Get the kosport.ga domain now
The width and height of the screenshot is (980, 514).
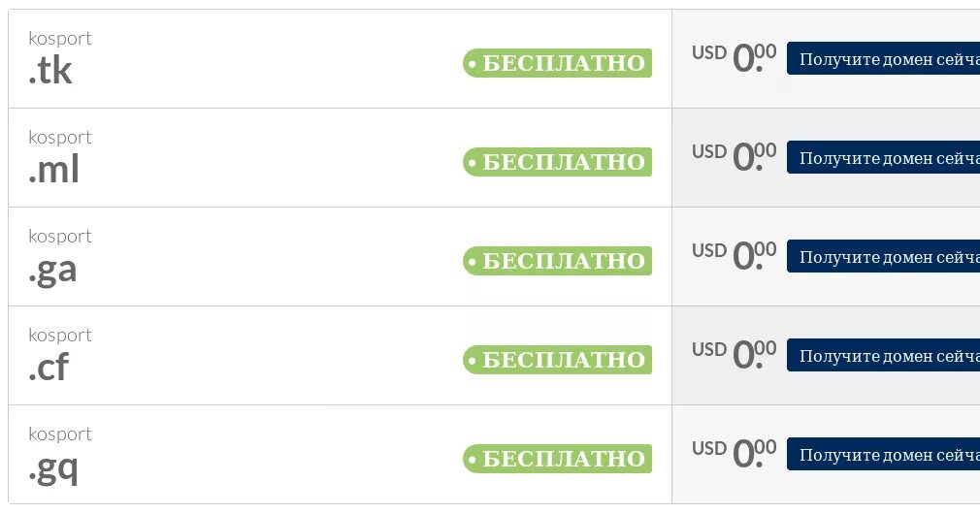click(883, 256)
